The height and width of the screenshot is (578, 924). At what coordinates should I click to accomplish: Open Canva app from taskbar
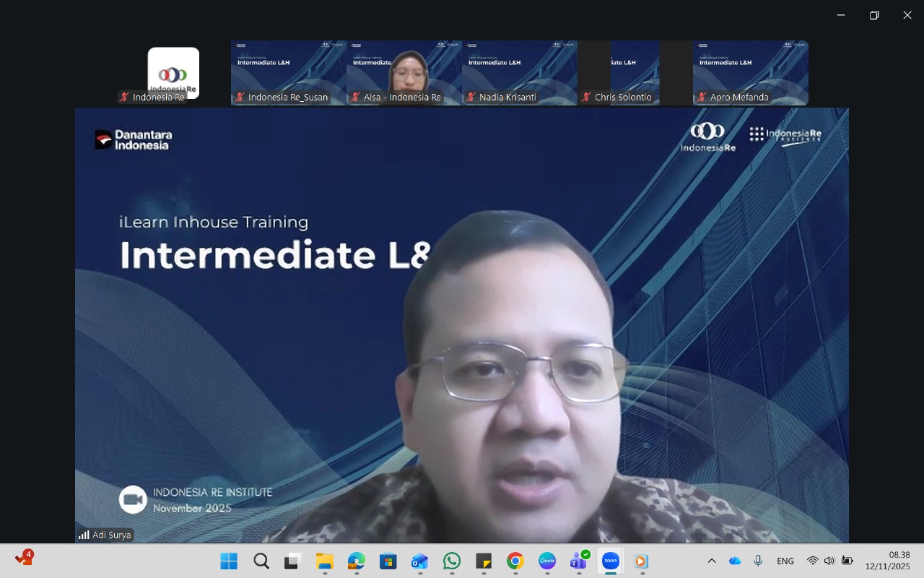coord(547,561)
